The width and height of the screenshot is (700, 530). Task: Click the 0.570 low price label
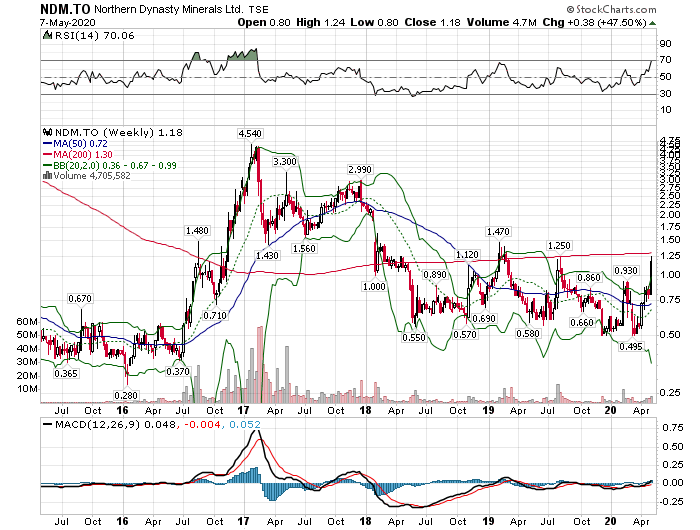coord(465,334)
